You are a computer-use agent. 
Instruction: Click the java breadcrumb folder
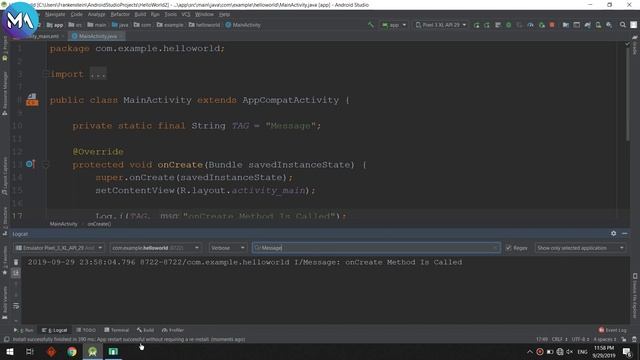click(120, 25)
